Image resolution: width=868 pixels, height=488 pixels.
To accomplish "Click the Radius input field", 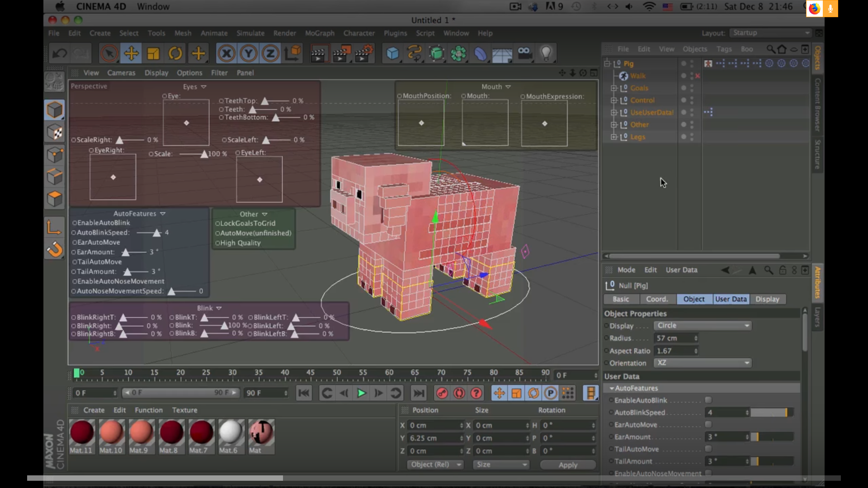I will point(676,338).
